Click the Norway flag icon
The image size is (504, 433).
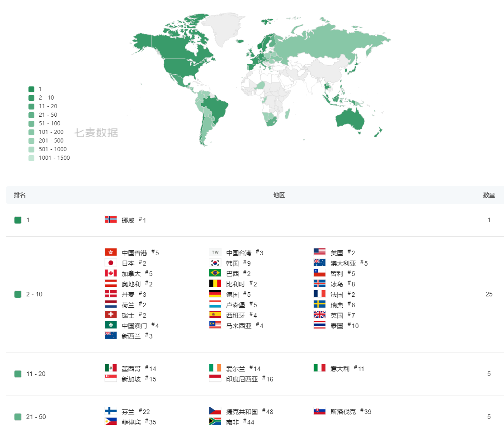tap(111, 220)
